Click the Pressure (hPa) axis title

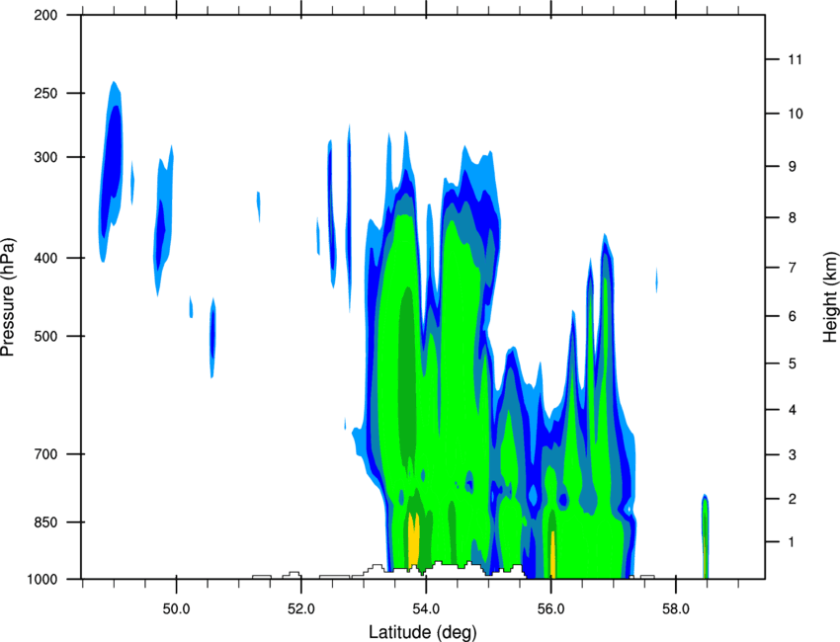8,297
